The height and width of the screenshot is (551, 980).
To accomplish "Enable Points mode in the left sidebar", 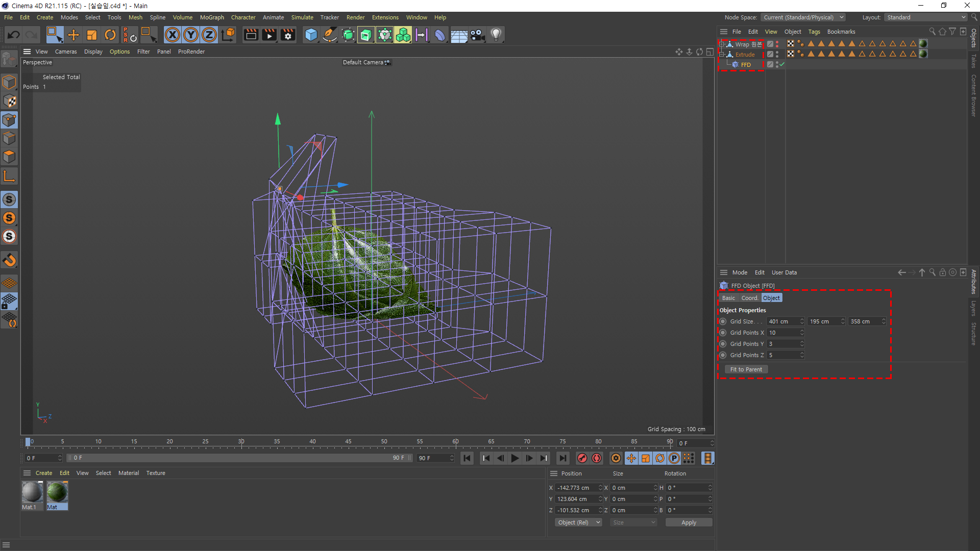I will pos(9,120).
